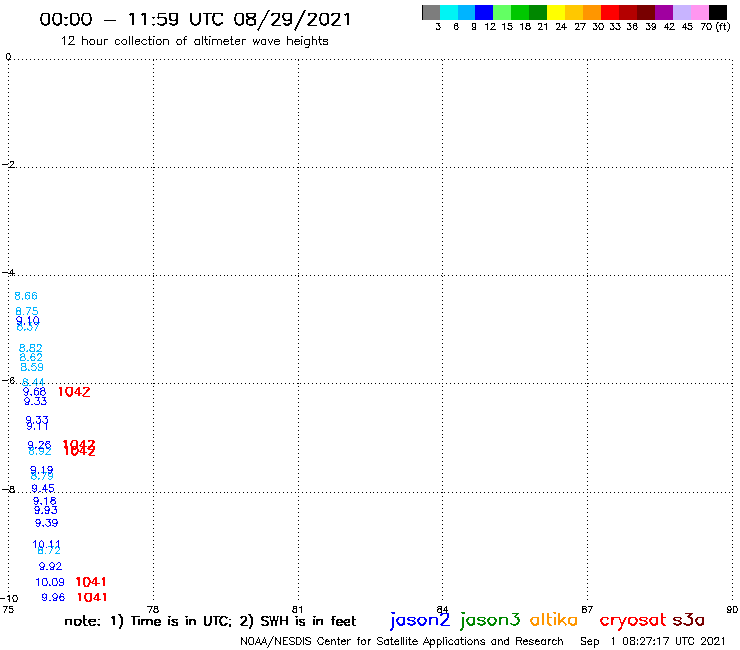The image size is (740, 650).
Task: Click the 'jason3' legend label
Action: [x=490, y=620]
